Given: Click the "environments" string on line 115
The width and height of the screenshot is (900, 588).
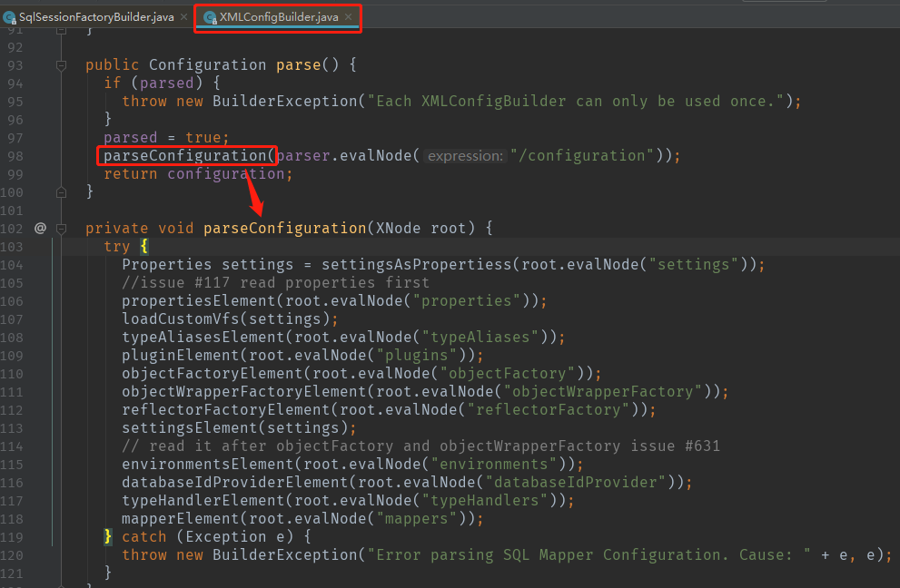Looking at the screenshot, I should pyautogui.click(x=494, y=464).
